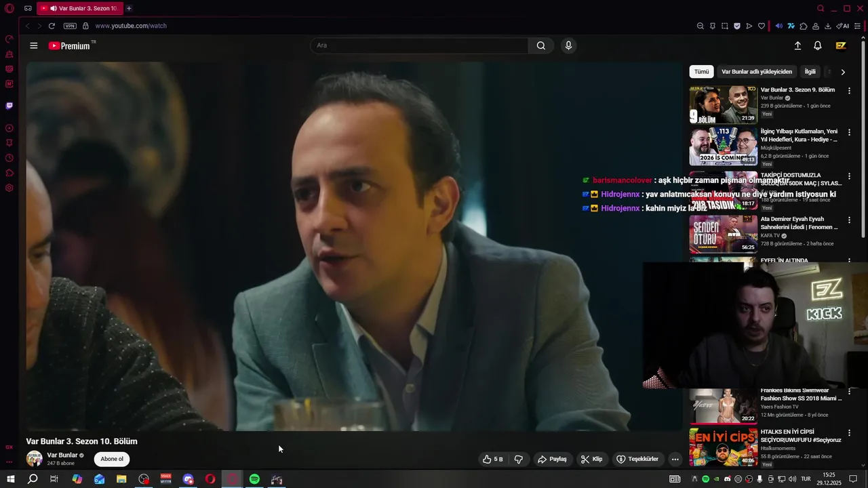Viewport: 868px width, 488px height.
Task: Open the YouTube upload/create icon
Action: point(797,45)
